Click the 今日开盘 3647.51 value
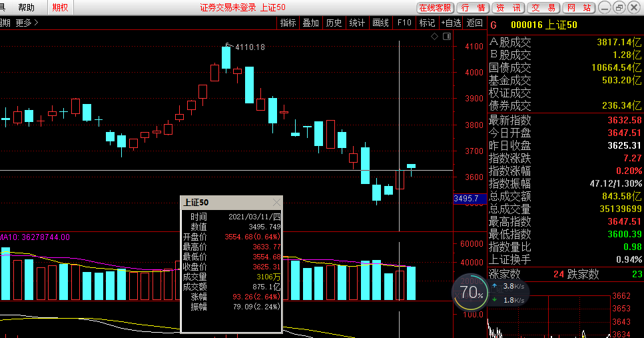Viewport: 644px width, 338px height. click(624, 133)
